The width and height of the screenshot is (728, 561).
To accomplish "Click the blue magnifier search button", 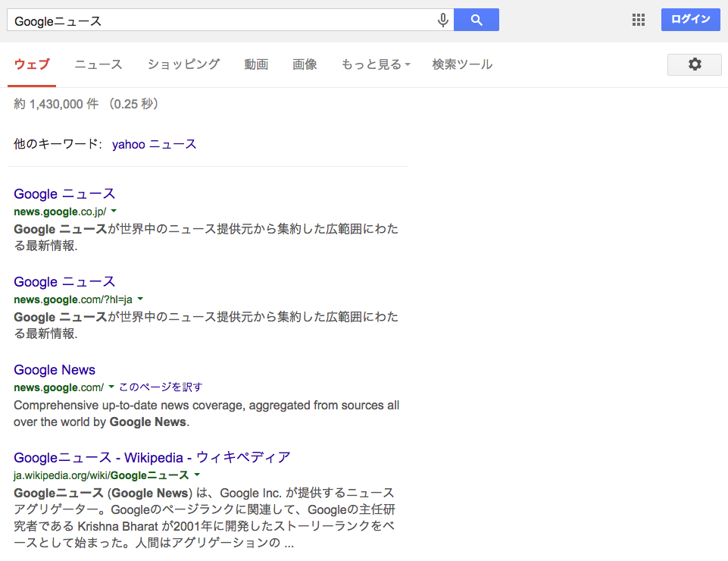I will pos(476,20).
